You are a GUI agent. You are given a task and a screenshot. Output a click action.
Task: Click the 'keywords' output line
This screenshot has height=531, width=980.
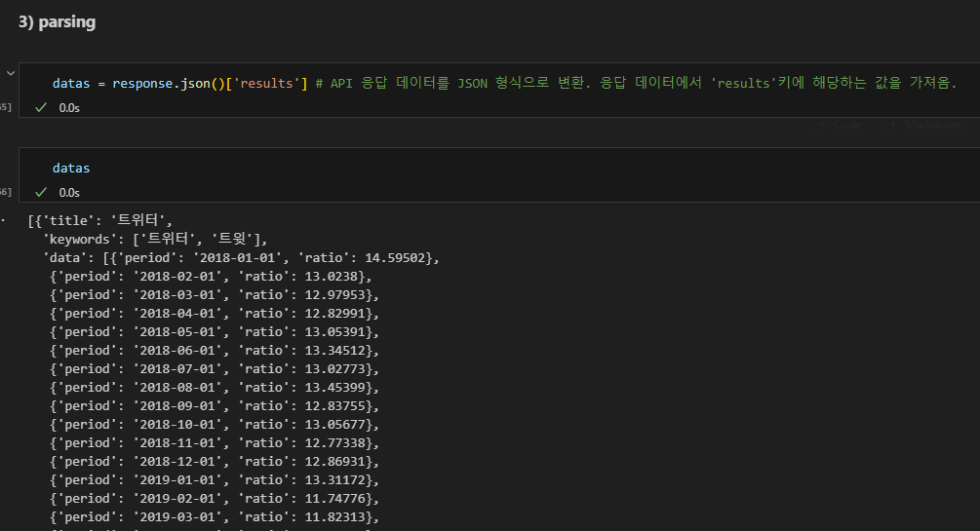click(155, 239)
